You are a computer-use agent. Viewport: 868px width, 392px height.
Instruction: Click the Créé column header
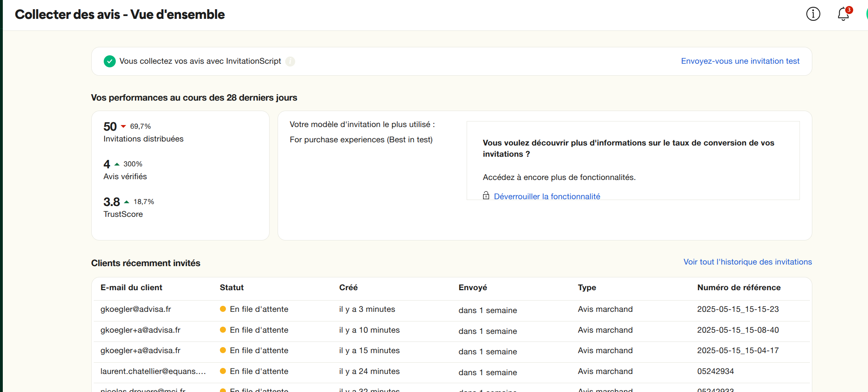pyautogui.click(x=348, y=288)
